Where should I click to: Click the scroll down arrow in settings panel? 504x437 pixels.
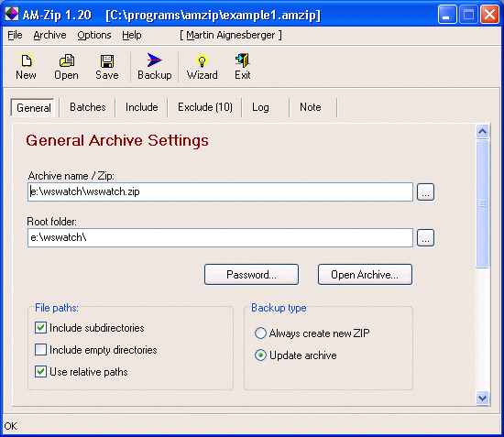point(482,399)
